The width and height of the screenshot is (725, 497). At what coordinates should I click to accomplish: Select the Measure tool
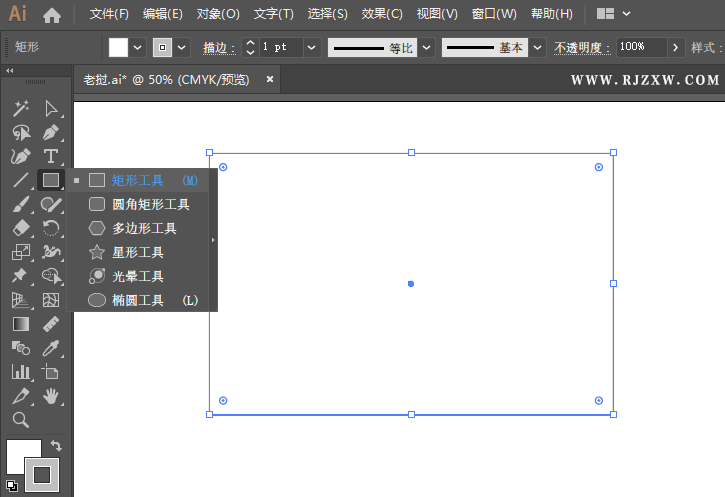[51, 324]
